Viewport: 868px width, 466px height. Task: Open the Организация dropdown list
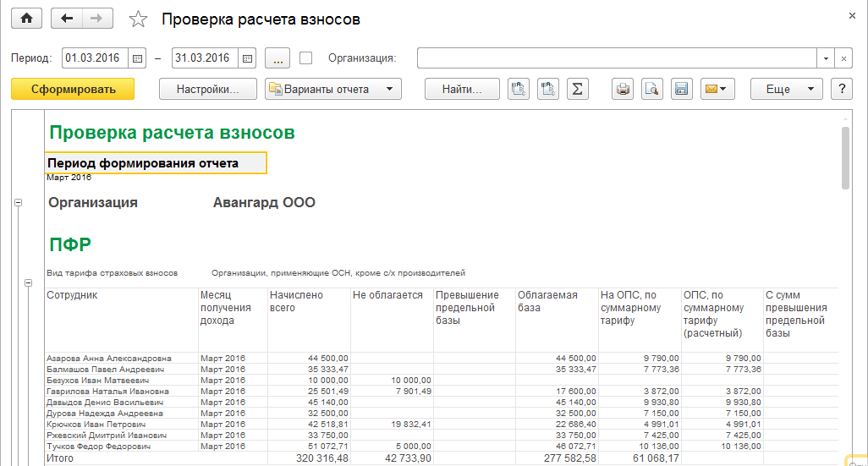click(826, 58)
